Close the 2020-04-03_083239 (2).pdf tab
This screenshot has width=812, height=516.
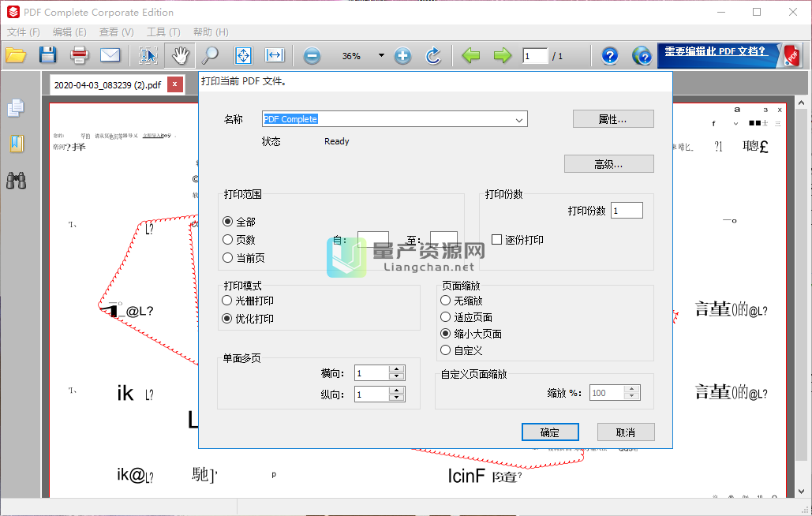[175, 84]
